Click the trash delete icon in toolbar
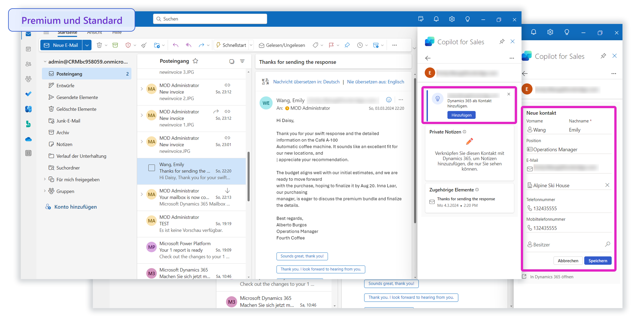The width and height of the screenshot is (644, 325). tap(99, 45)
